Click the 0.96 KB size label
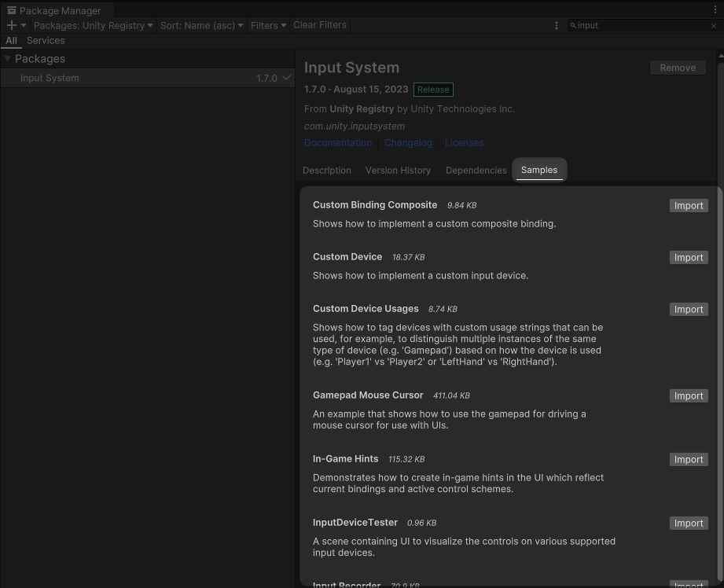This screenshot has height=588, width=724. click(421, 523)
